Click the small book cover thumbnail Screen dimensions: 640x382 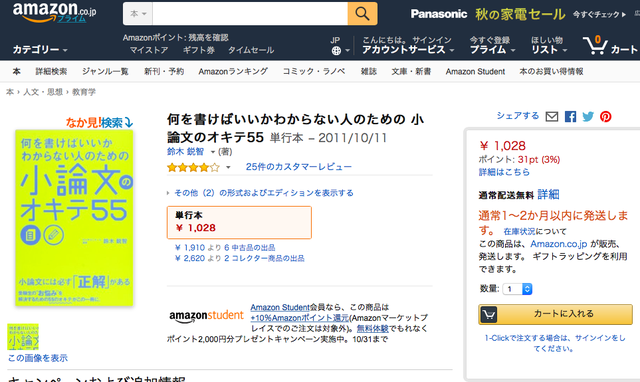(x=23, y=337)
